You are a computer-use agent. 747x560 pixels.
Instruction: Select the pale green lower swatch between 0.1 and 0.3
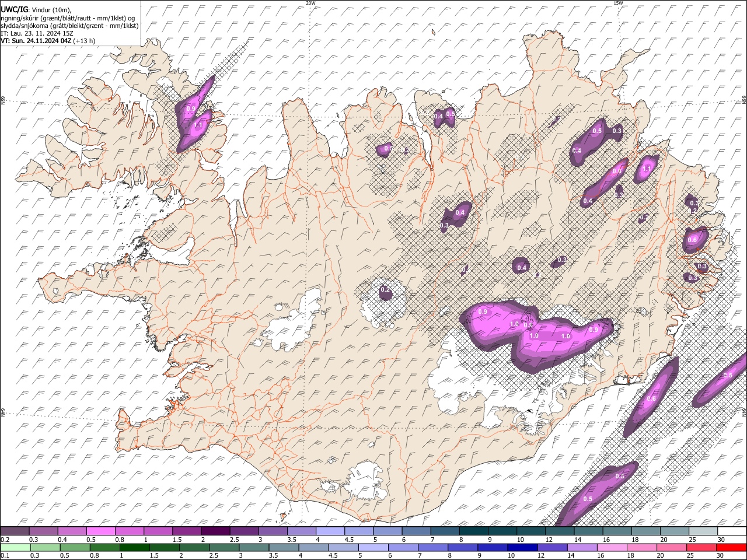15,547
